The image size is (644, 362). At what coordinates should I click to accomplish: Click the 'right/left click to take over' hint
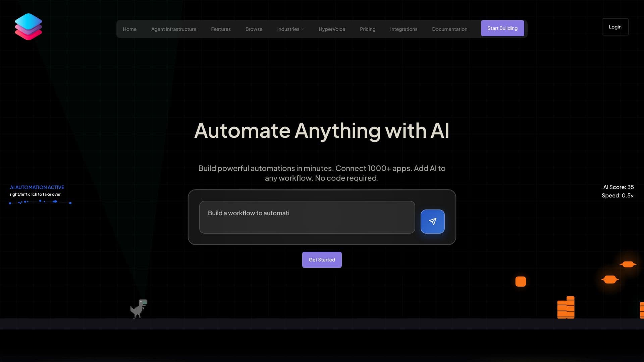pyautogui.click(x=35, y=194)
